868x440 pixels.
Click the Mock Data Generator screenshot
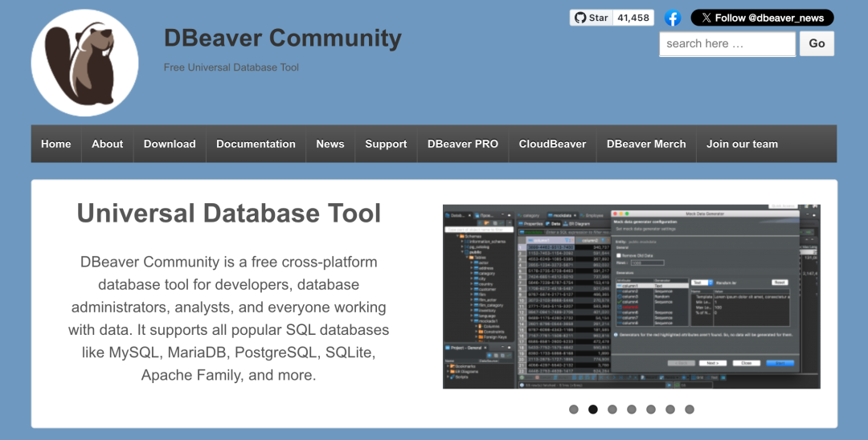tap(632, 297)
